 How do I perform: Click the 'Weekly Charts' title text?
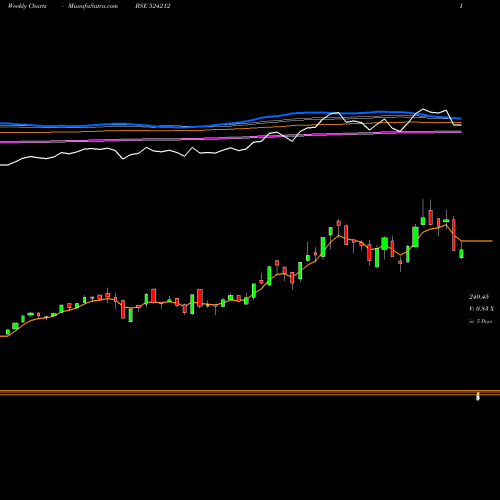(27, 6)
